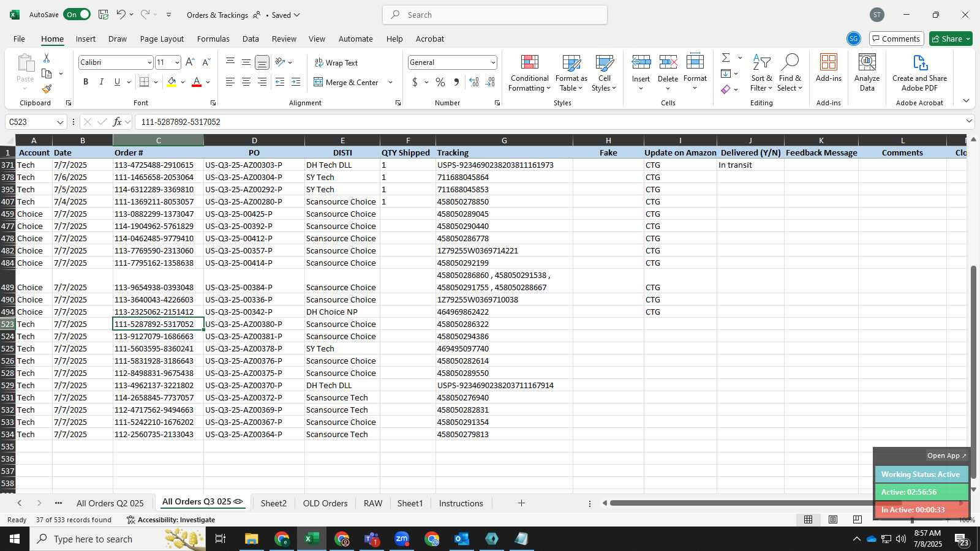
Task: Toggle Align Right horizontal alignment
Action: pos(262,82)
